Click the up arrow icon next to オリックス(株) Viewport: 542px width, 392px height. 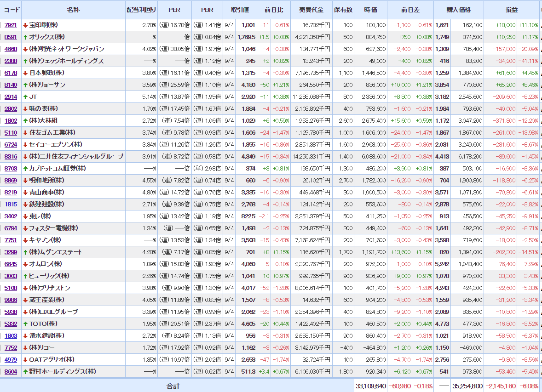(25, 37)
